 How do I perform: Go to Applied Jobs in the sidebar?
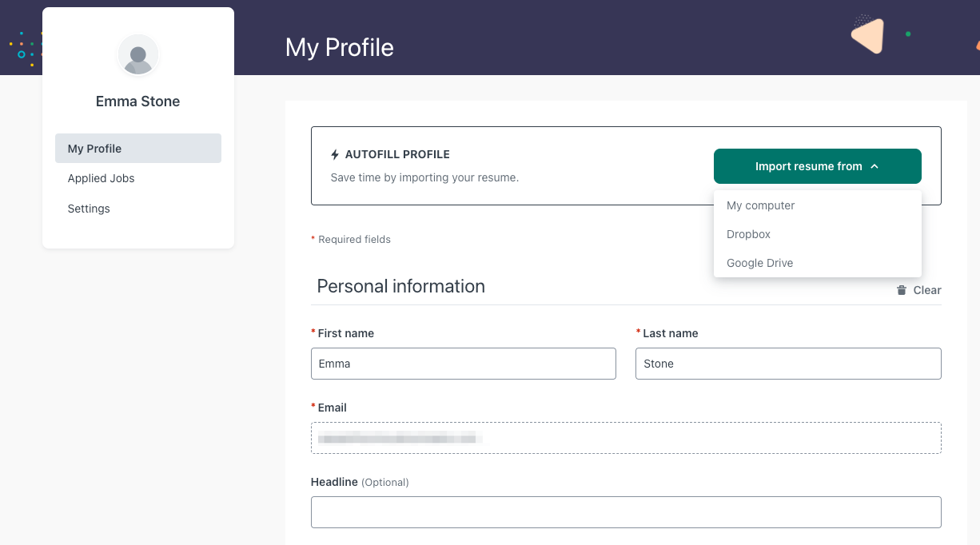(x=102, y=178)
